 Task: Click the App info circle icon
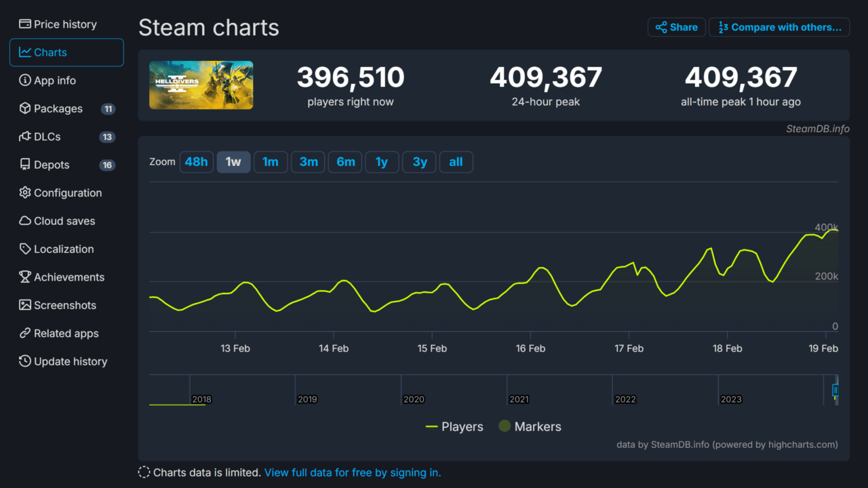25,81
